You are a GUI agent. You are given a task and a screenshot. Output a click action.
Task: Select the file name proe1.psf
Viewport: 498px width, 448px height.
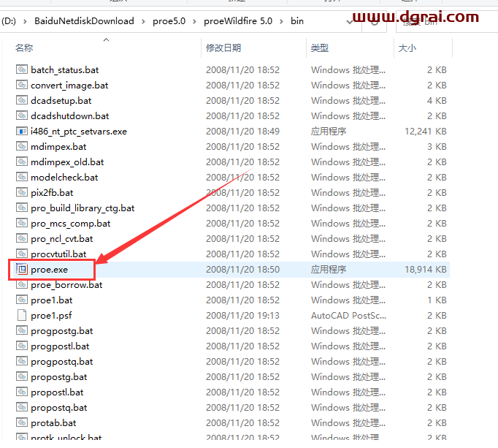coord(51,316)
